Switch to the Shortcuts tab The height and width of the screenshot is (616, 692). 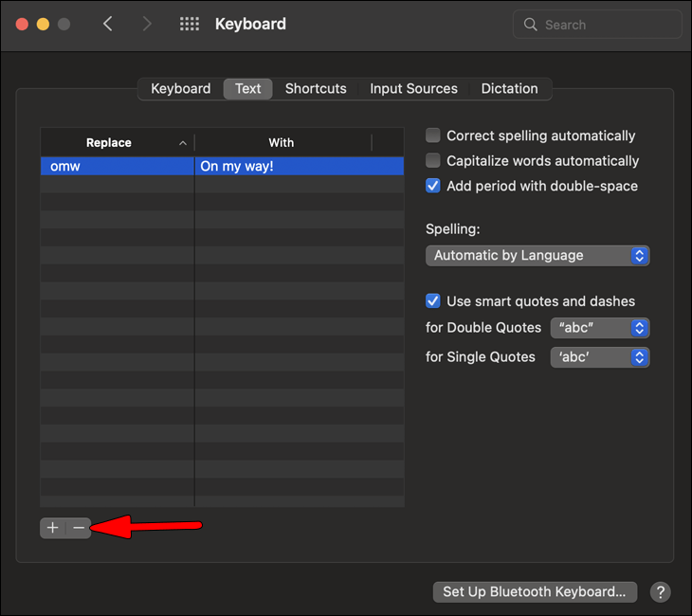(x=316, y=88)
